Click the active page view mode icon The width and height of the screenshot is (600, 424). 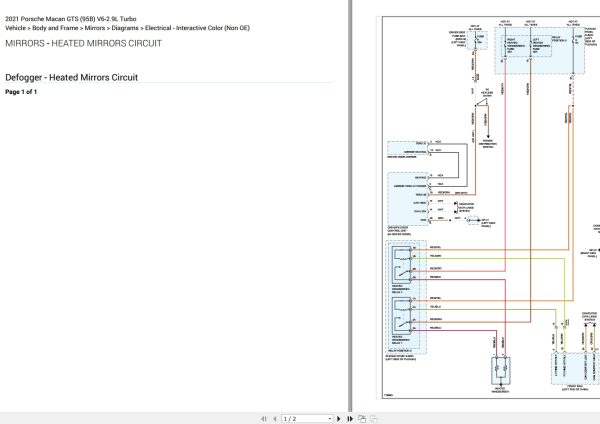362,419
